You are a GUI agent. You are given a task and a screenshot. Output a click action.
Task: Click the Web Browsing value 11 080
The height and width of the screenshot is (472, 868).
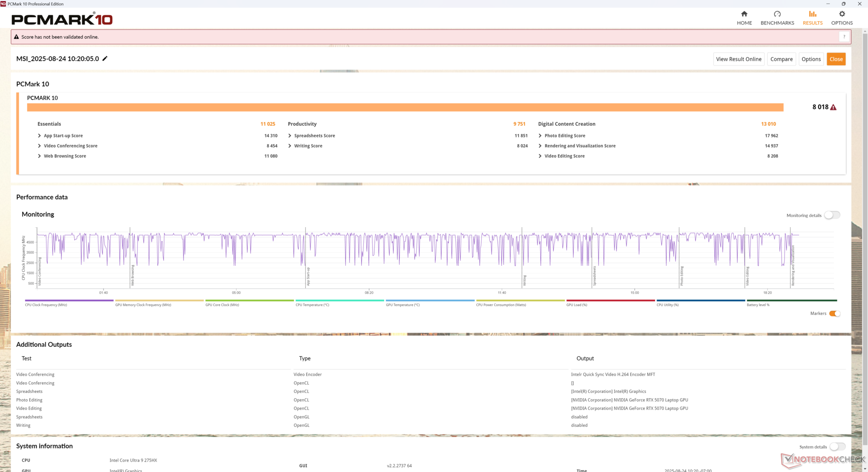(x=271, y=156)
